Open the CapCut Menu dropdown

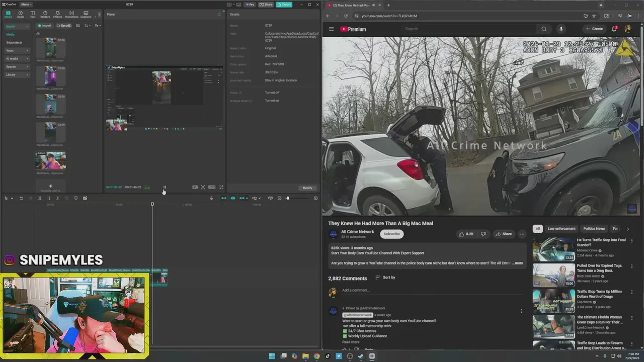click(x=25, y=4)
